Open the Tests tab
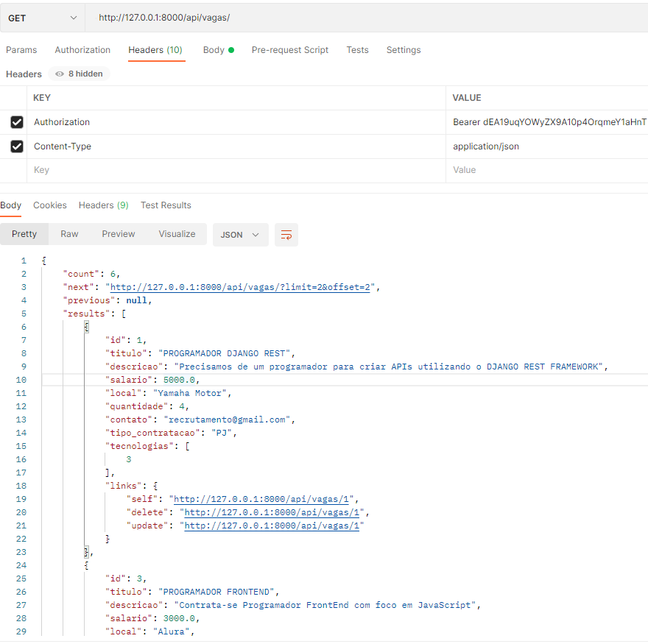 tap(357, 50)
